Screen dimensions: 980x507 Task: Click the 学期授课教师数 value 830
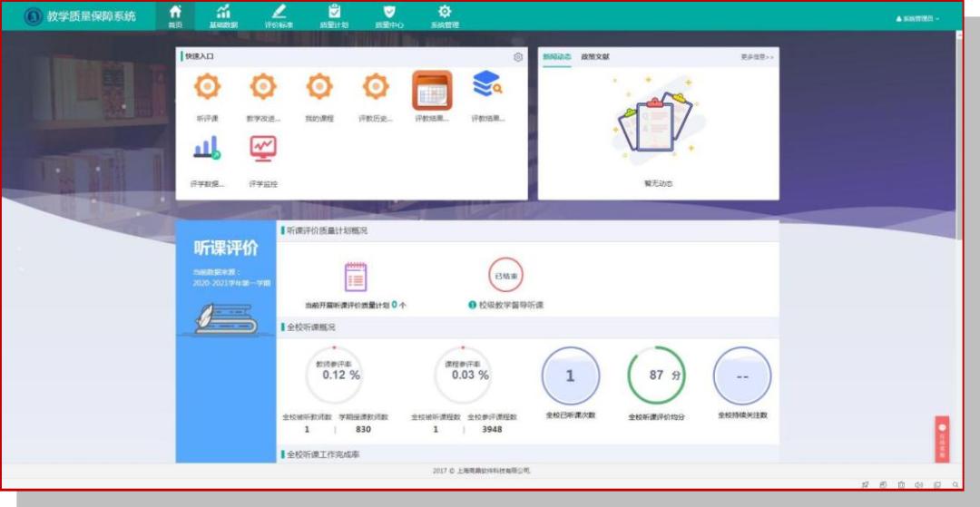[x=363, y=430]
